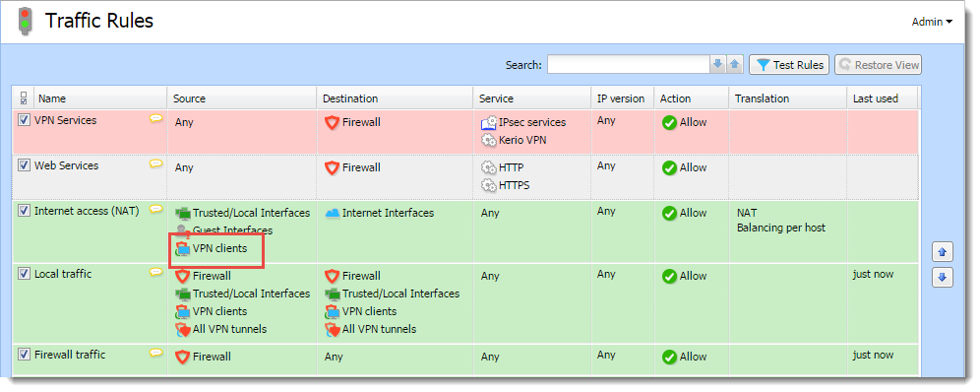Click the Restore View button

(x=878, y=64)
